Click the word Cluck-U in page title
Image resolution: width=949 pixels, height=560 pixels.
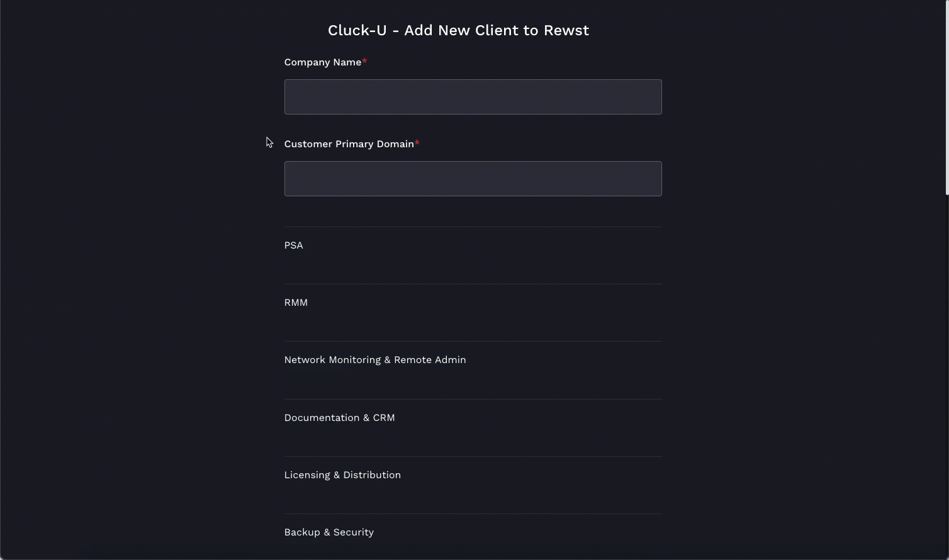[357, 30]
